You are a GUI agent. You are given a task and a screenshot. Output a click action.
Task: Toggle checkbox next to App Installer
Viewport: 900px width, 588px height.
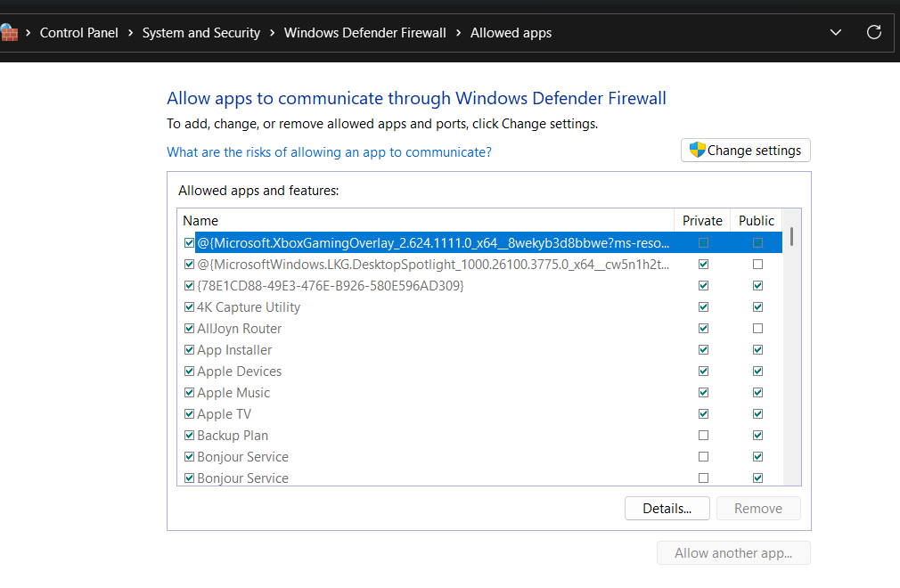189,349
